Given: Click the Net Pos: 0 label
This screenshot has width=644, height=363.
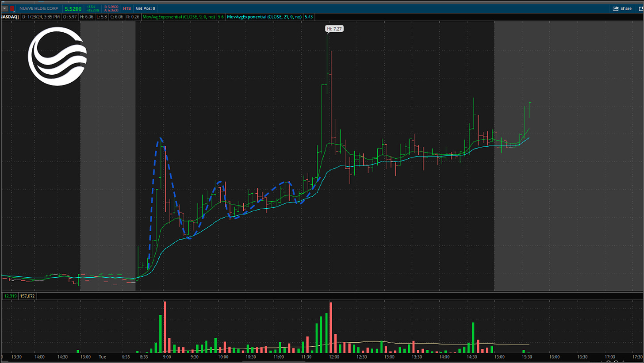Looking at the screenshot, I should click(146, 8).
